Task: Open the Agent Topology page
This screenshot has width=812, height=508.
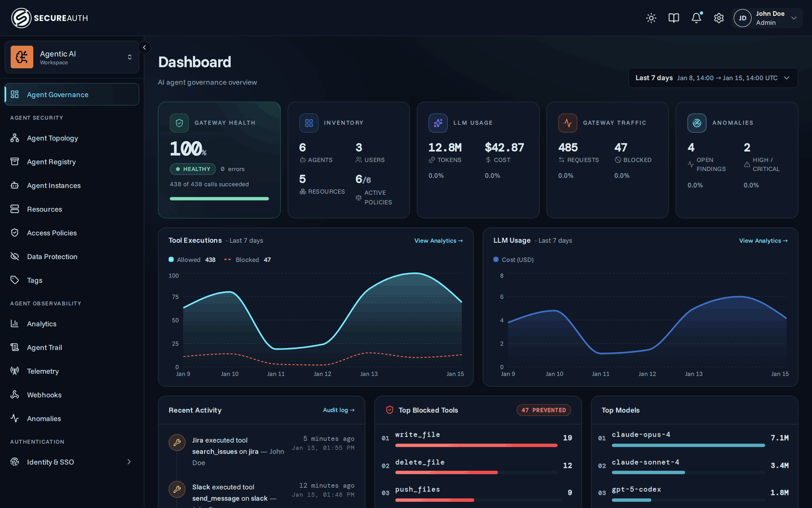Action: pos(72,138)
